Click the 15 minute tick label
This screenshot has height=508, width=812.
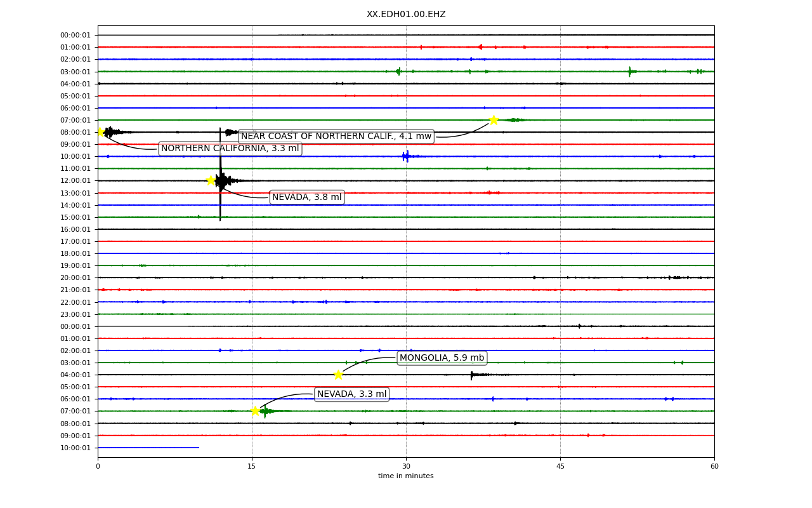252,467
